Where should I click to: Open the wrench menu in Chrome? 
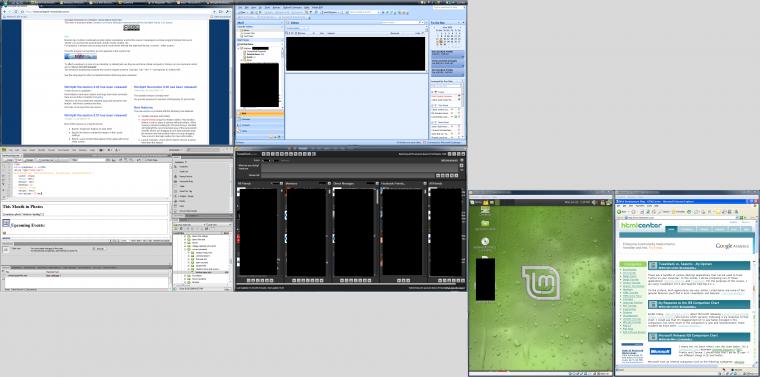click(x=227, y=11)
